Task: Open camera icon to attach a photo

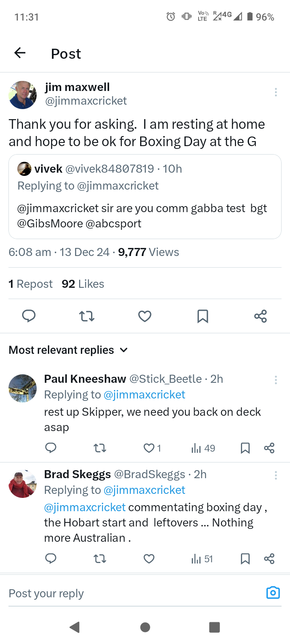Action: (x=273, y=593)
